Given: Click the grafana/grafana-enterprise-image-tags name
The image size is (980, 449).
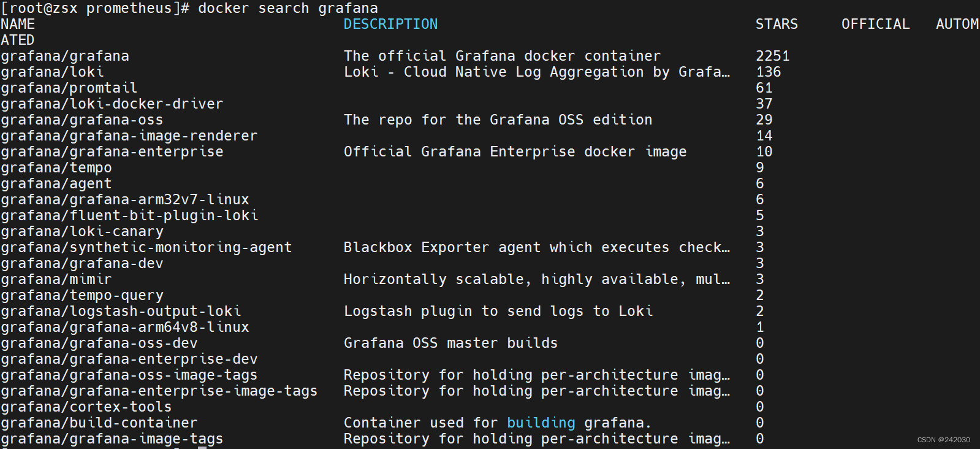Looking at the screenshot, I should click(159, 391).
